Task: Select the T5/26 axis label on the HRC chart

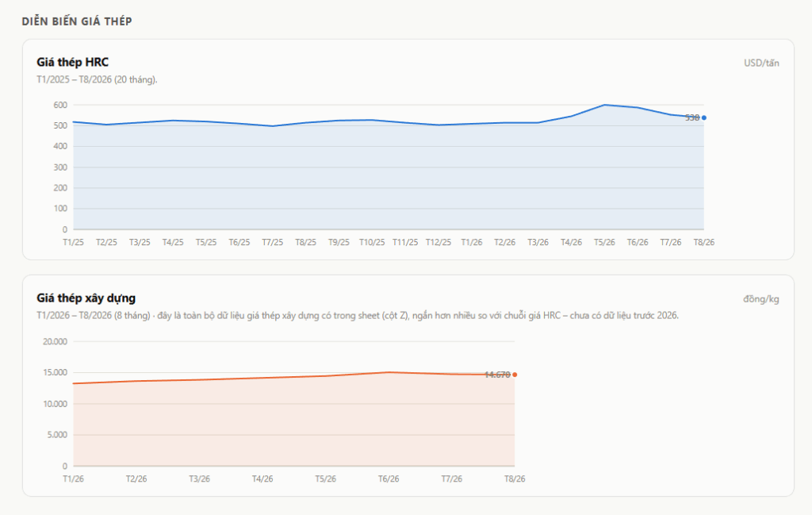Action: tap(604, 243)
